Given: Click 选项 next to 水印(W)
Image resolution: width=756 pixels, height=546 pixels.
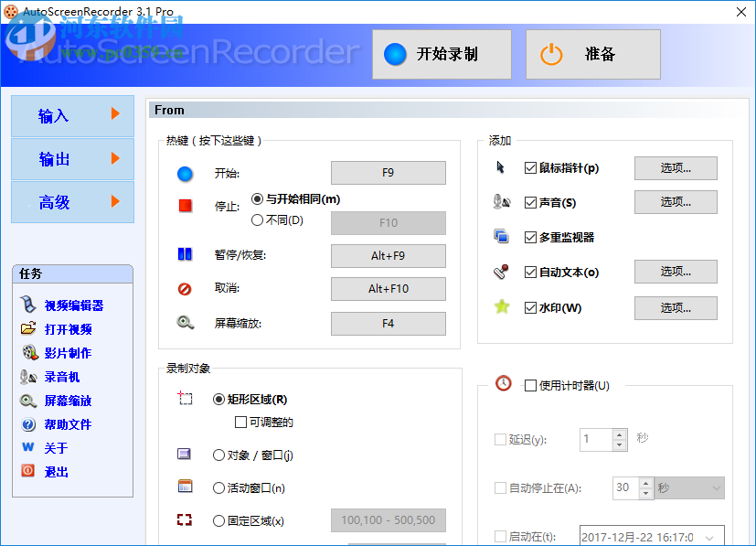Looking at the screenshot, I should tap(675, 307).
